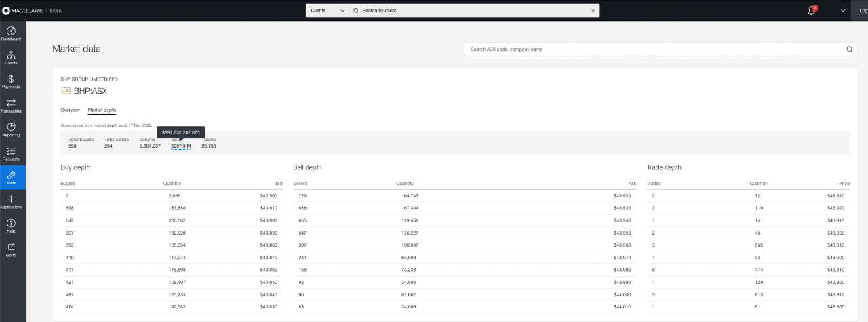868x322 pixels.
Task: Open the Reporting sidebar item
Action: point(12,129)
